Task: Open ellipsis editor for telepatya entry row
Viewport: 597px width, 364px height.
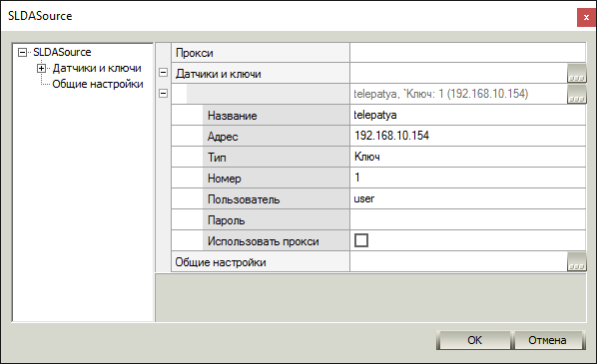Action: (576, 95)
